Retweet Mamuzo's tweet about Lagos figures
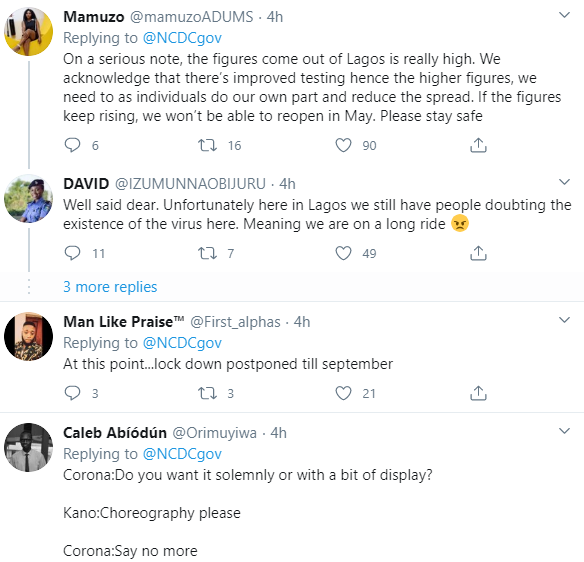 207,145
